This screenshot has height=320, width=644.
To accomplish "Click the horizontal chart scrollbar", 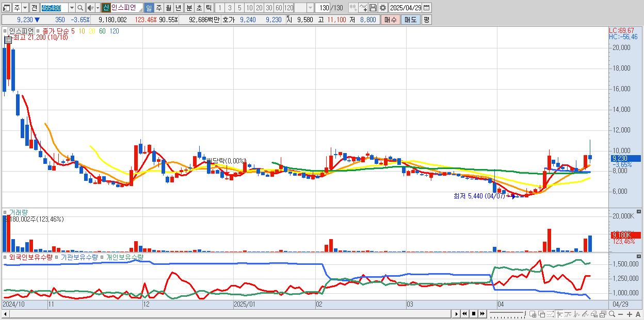I will pos(226,314).
